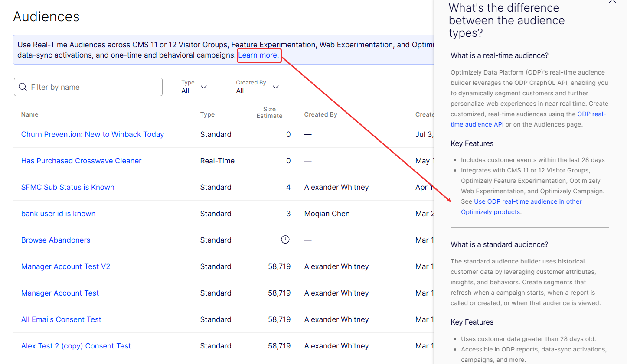Open Manager Account Test V2 audience

point(65,266)
